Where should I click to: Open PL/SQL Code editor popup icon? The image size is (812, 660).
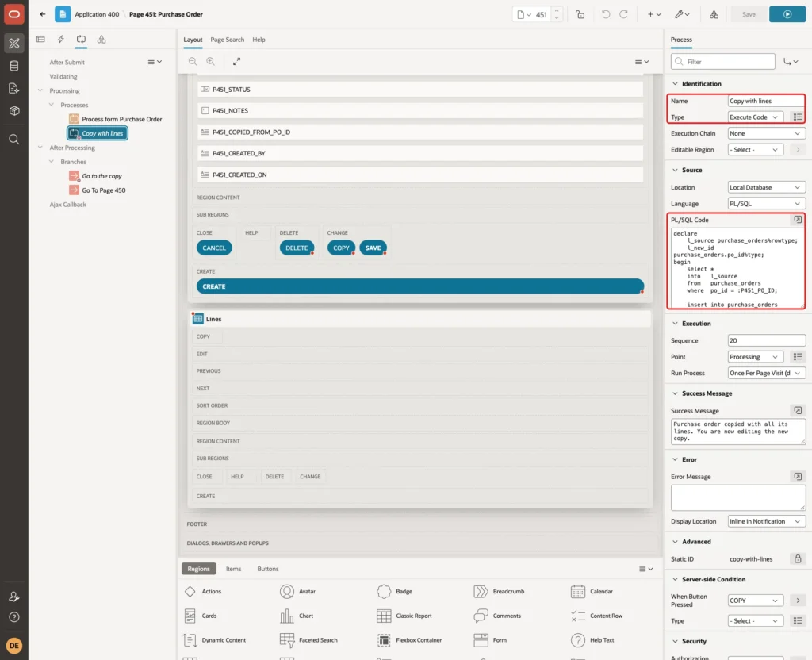tap(798, 220)
